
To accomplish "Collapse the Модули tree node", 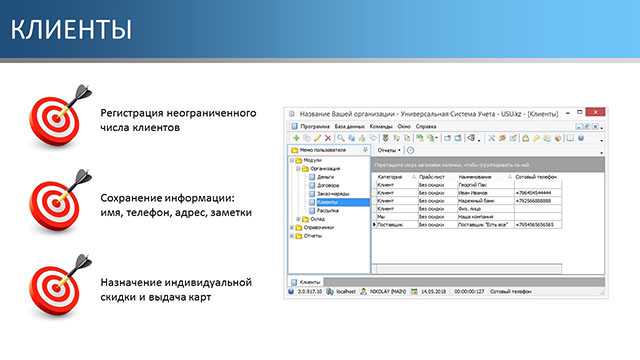I will [292, 160].
